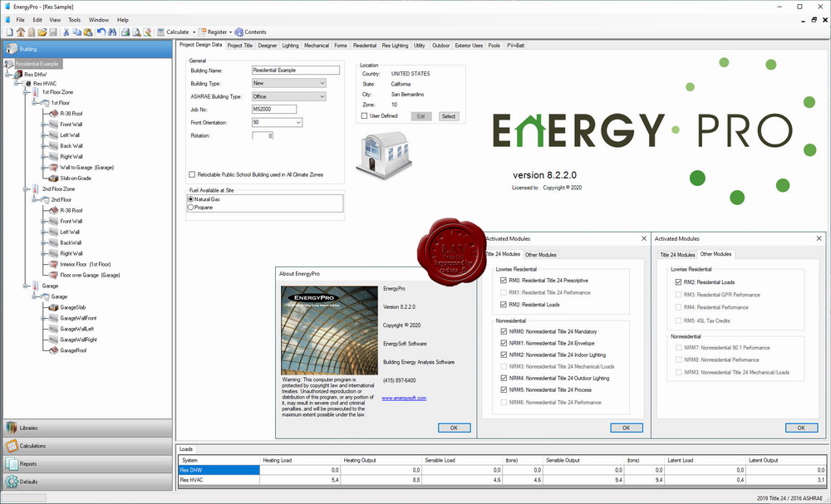Open the Register dropdown arrow

tap(231, 32)
